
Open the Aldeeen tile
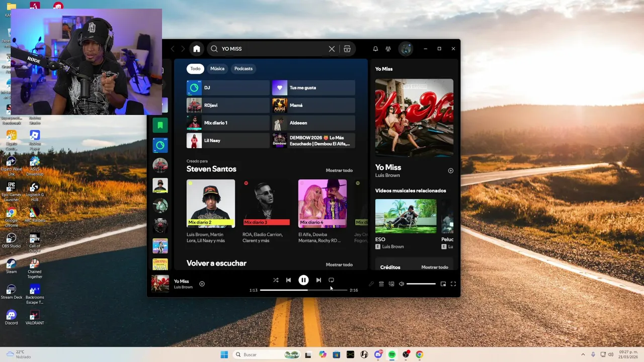pos(313,123)
